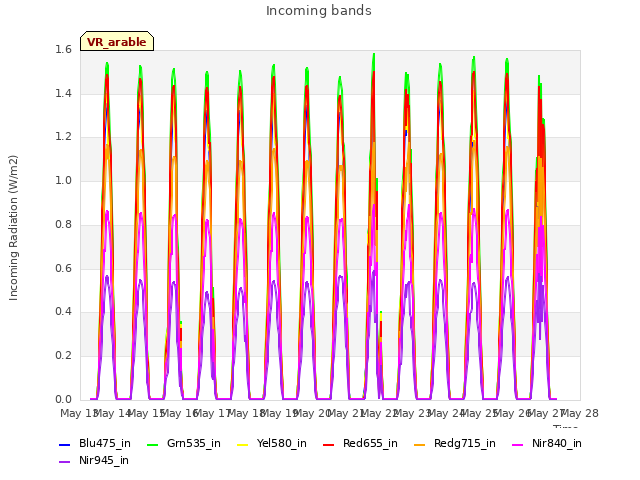
Task: Click the 1.2 y-axis tick label
Action: pyautogui.click(x=63, y=137)
